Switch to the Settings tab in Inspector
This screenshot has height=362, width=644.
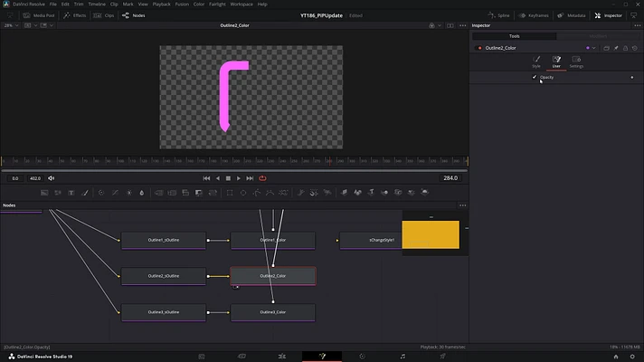tap(576, 62)
